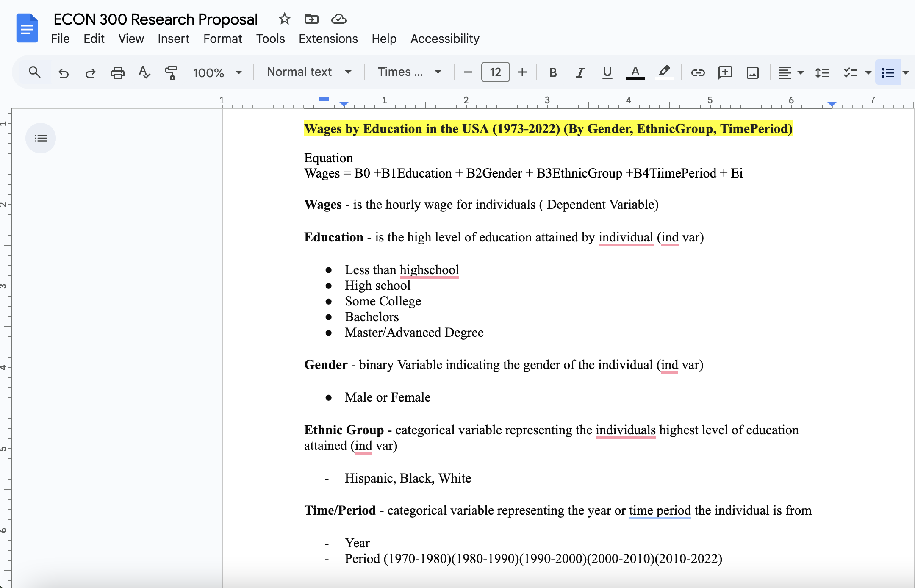915x588 pixels.
Task: Click the Some College bullet item
Action: 383,301
